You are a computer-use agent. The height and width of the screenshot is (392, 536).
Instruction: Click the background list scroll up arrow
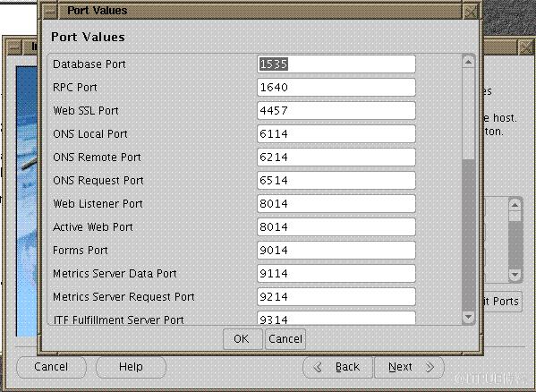pyautogui.click(x=515, y=205)
